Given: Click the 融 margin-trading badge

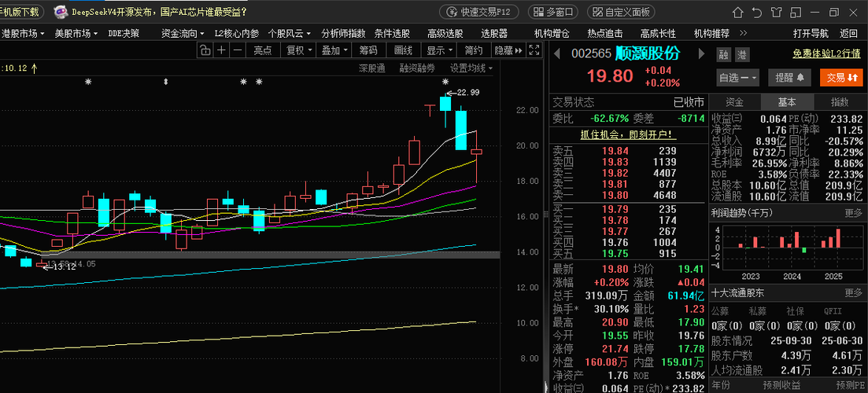Looking at the screenshot, I should coord(723,55).
